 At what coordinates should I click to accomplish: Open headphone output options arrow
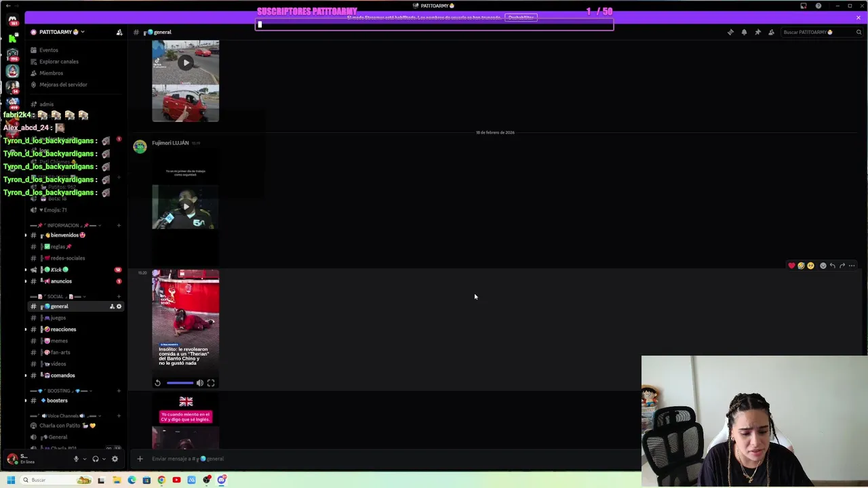pyautogui.click(x=103, y=459)
